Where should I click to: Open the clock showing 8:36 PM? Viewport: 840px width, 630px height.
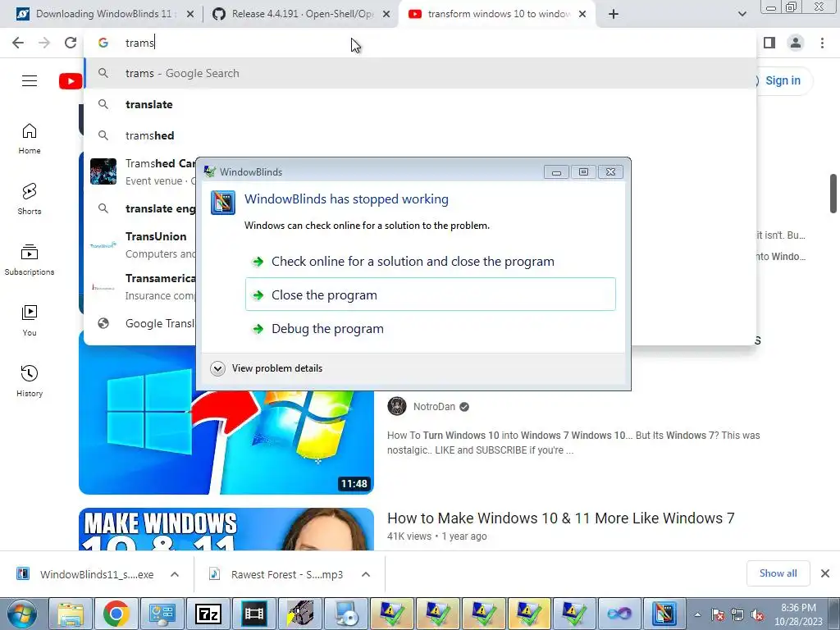pos(798,614)
